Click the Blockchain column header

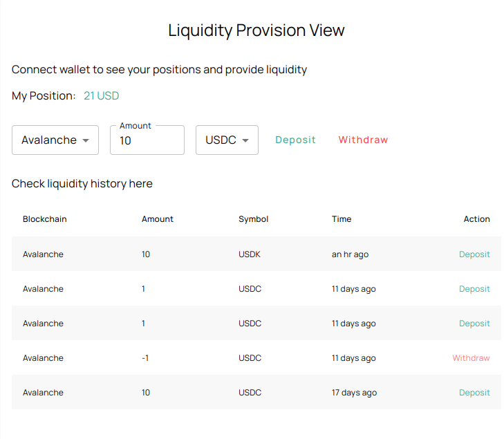click(44, 219)
